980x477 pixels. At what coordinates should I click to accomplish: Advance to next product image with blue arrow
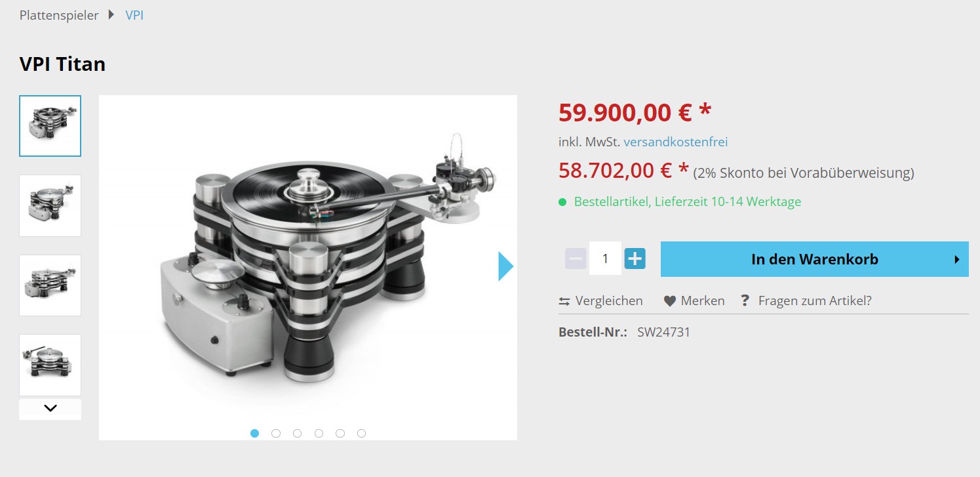(505, 266)
